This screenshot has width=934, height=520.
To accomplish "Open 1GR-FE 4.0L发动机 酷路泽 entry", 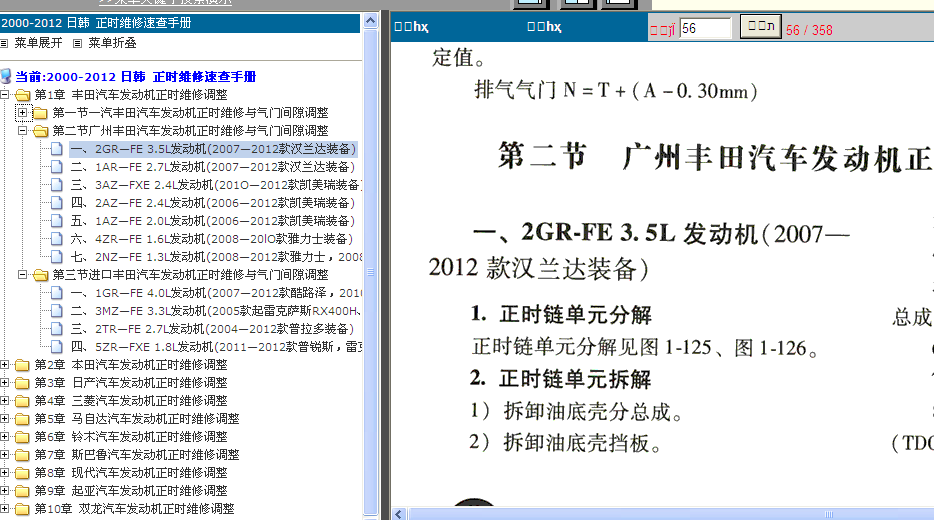I will pos(216,292).
